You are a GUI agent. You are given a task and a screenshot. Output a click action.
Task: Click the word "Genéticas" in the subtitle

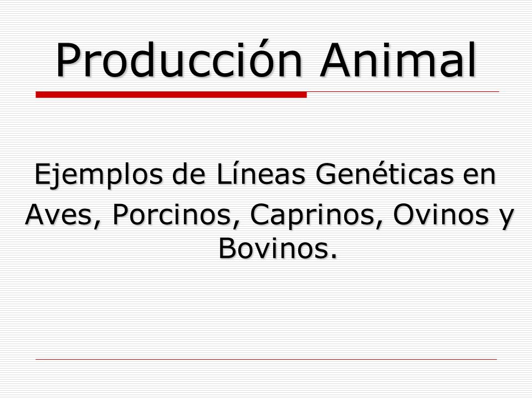point(384,173)
